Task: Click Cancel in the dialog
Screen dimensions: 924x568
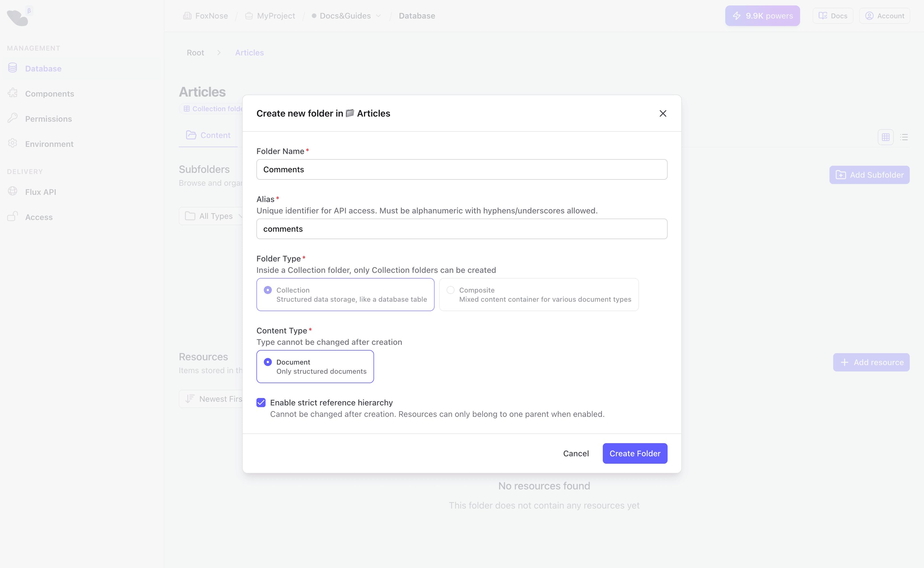Action: tap(576, 453)
